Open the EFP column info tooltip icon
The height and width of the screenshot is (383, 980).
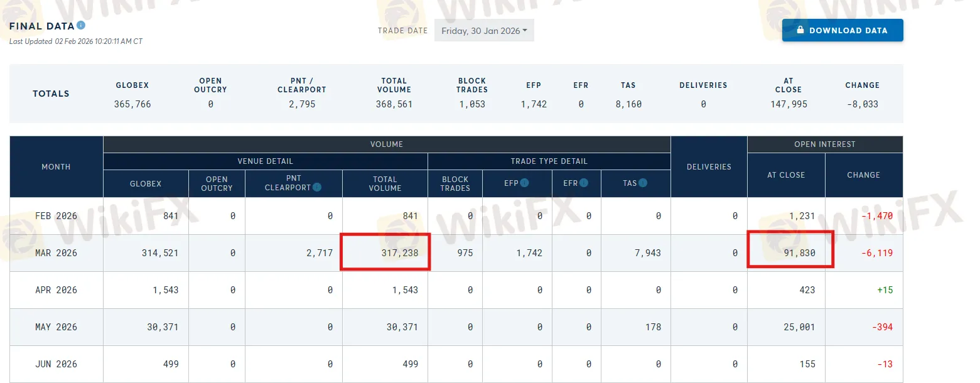click(x=524, y=183)
